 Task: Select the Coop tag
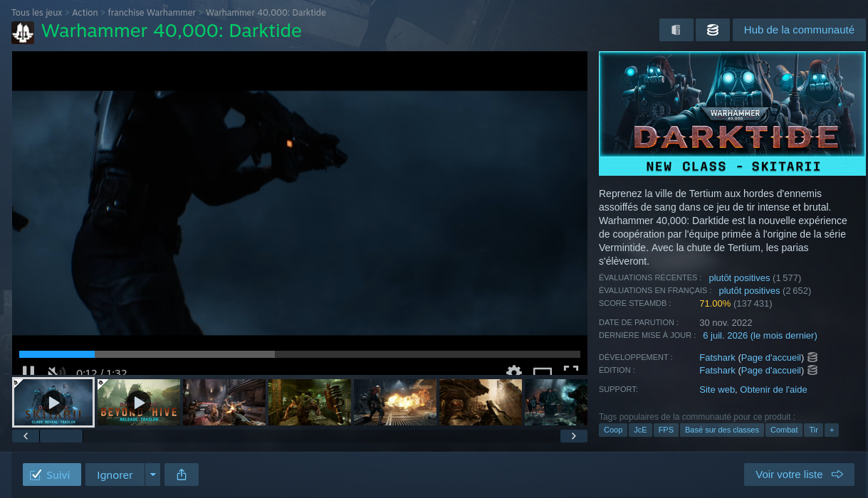(613, 430)
